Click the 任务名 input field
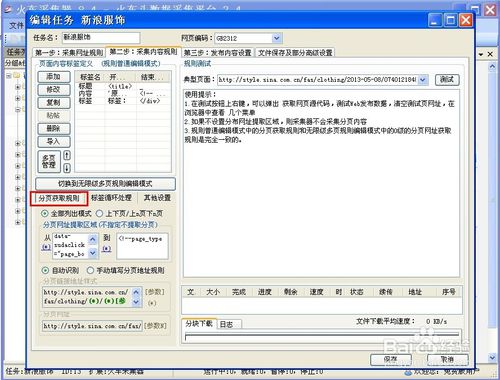The image size is (500, 380). 101,37
